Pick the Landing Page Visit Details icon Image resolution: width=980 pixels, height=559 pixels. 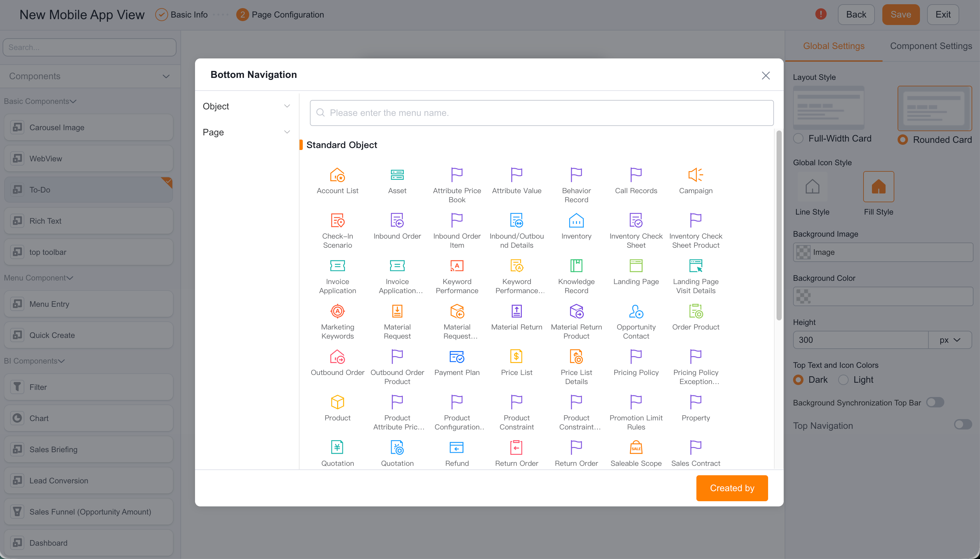pyautogui.click(x=695, y=266)
